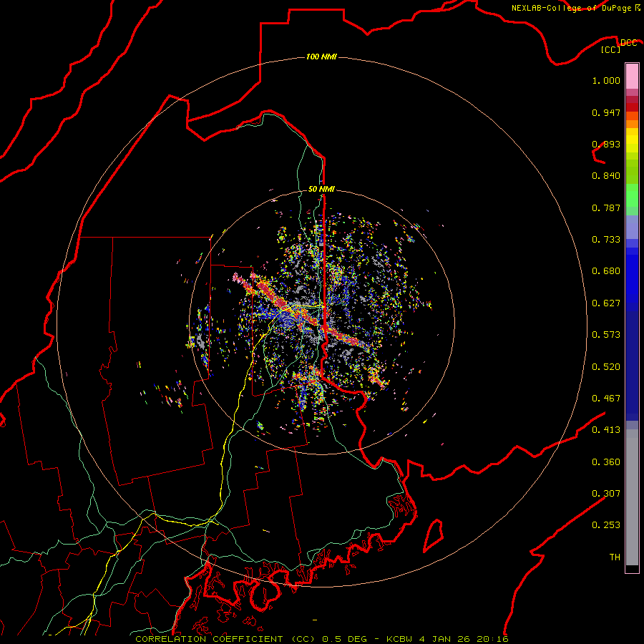The height and width of the screenshot is (644, 644).
Task: Click the 0.413 color scale value
Action: [x=606, y=430]
